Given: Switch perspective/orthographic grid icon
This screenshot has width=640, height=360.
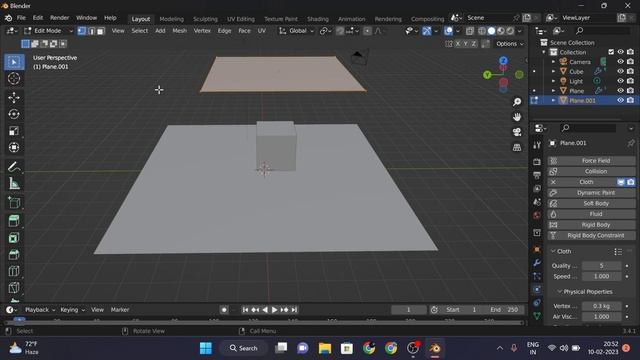Looking at the screenshot, I should coord(517,147).
